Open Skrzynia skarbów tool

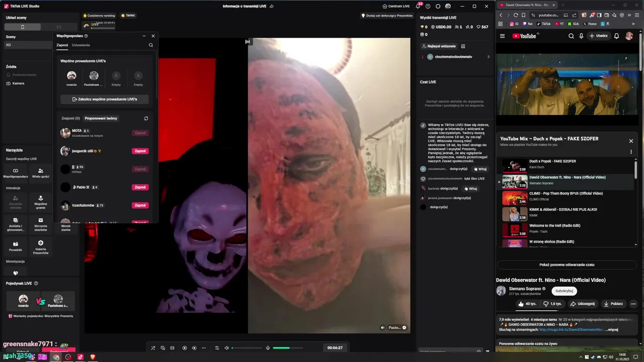tap(41, 224)
